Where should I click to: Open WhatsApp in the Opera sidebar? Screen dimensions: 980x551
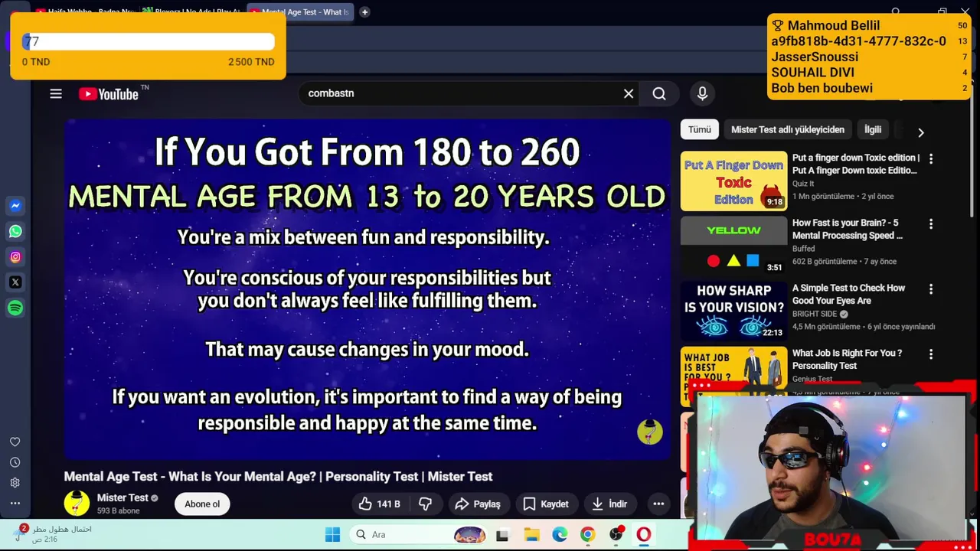coord(15,231)
